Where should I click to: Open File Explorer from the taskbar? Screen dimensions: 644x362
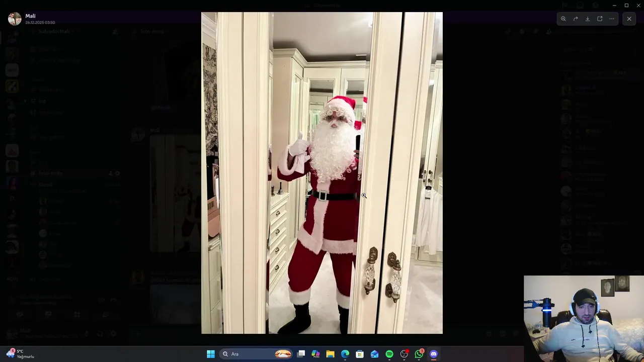(330, 354)
